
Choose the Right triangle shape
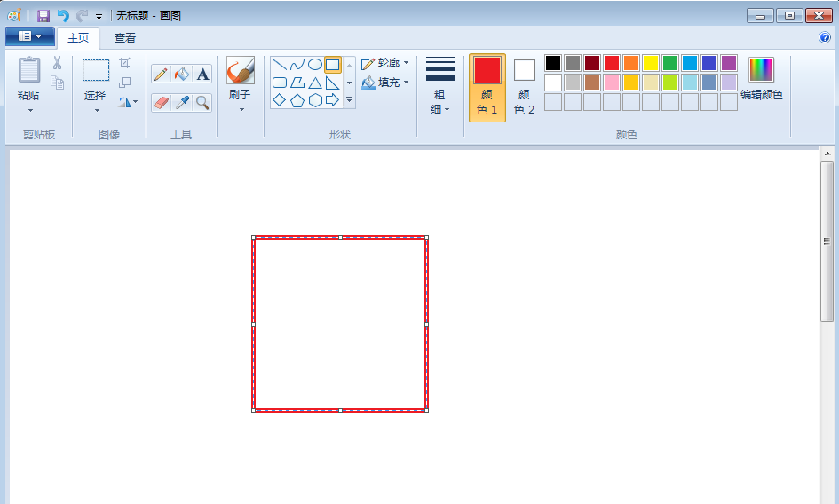click(333, 83)
